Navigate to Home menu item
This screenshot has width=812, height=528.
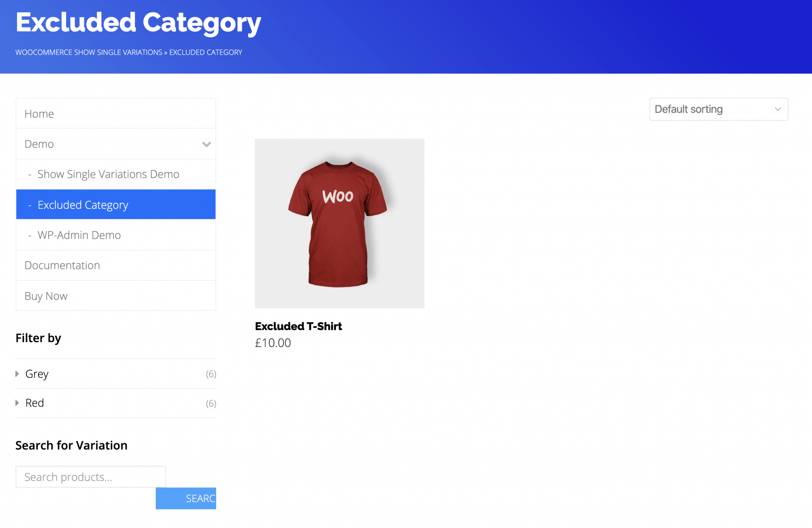pyautogui.click(x=116, y=113)
